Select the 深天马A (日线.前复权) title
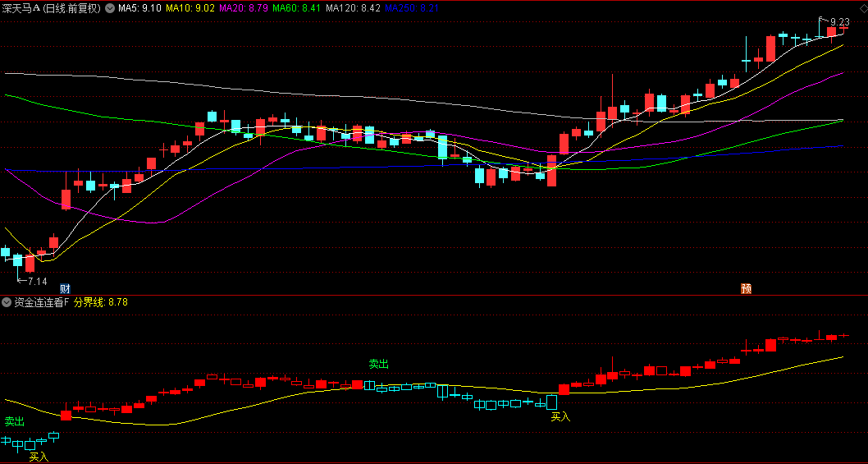868x464 pixels. click(52, 7)
